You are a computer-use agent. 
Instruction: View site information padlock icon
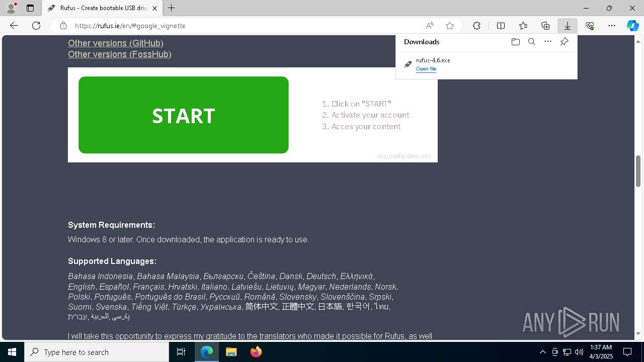tap(63, 26)
